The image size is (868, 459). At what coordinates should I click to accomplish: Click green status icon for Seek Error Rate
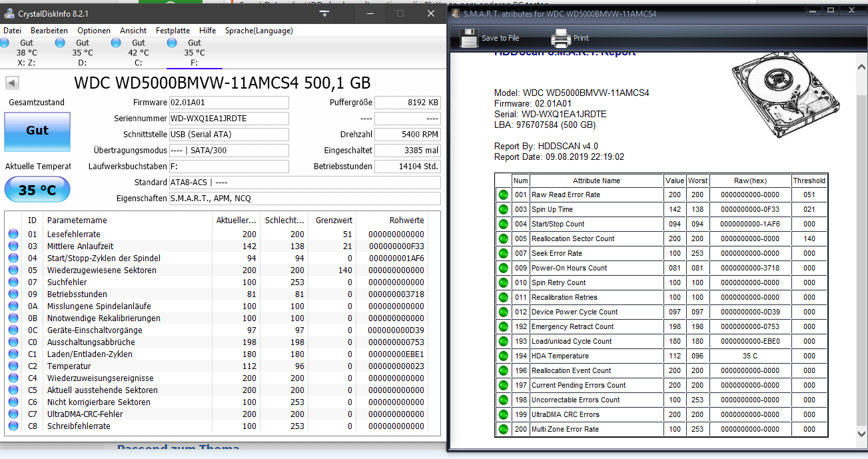503,253
